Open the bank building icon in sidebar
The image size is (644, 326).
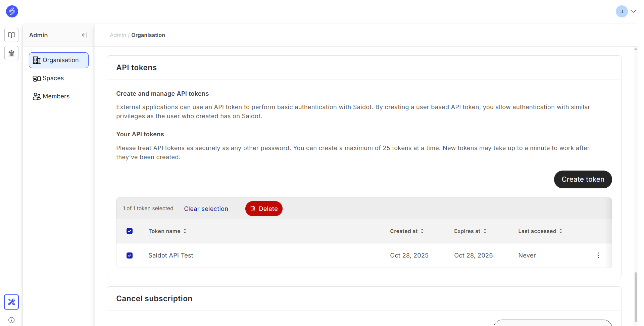(x=11, y=53)
